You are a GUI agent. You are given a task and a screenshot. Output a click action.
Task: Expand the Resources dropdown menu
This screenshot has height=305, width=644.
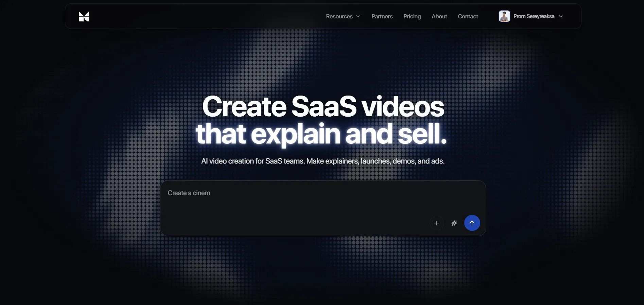(x=343, y=16)
